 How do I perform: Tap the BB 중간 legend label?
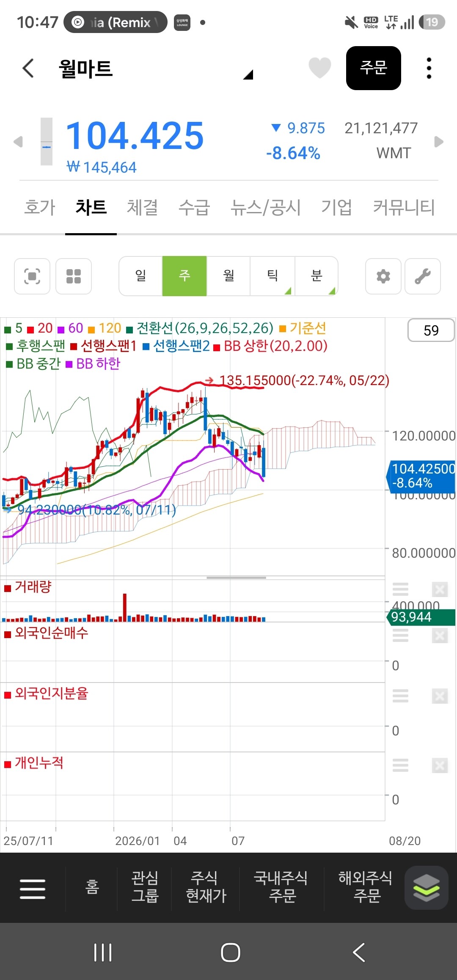tap(33, 364)
